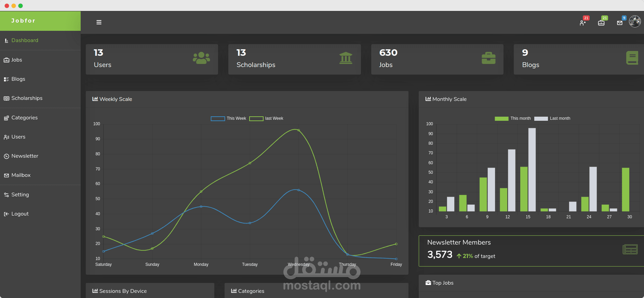
Task: Click the chart icon beside Weekly Scale
Action: 95,99
